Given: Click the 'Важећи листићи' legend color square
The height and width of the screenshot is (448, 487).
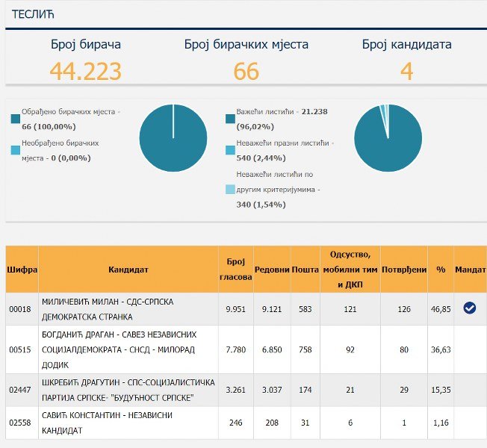Looking at the screenshot, I should [230, 119].
